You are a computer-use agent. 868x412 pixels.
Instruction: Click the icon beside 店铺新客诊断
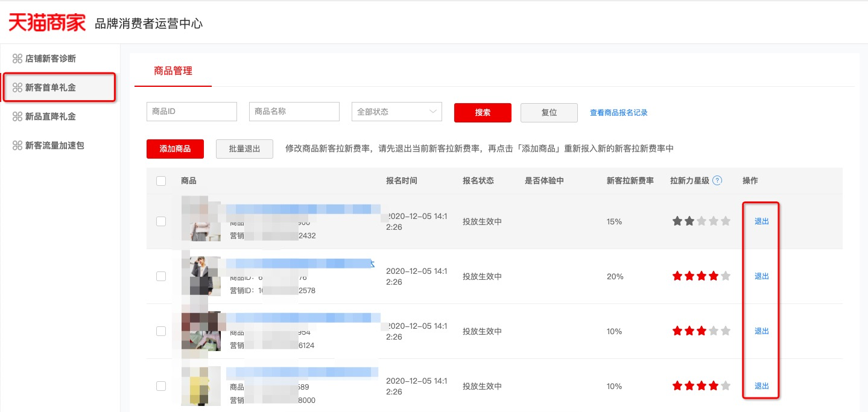[x=17, y=59]
